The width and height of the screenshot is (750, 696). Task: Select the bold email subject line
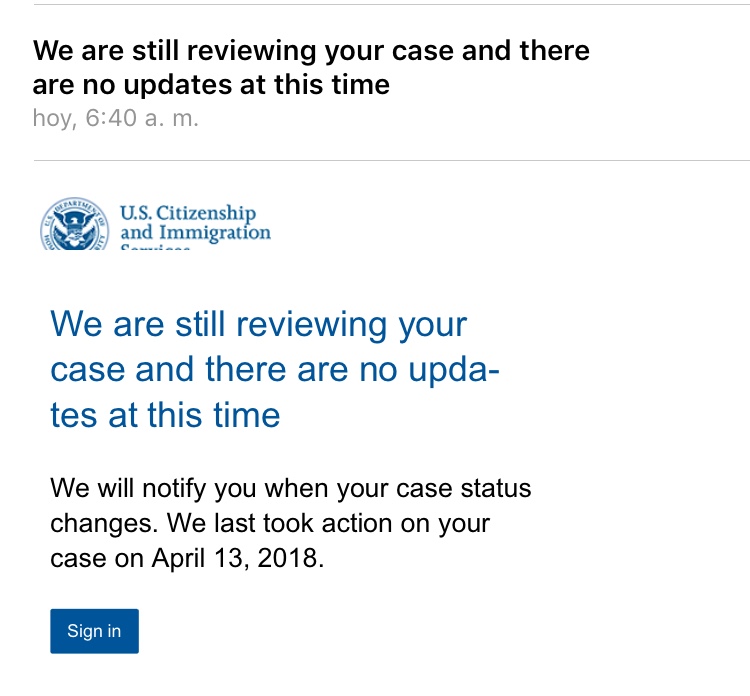pos(311,67)
